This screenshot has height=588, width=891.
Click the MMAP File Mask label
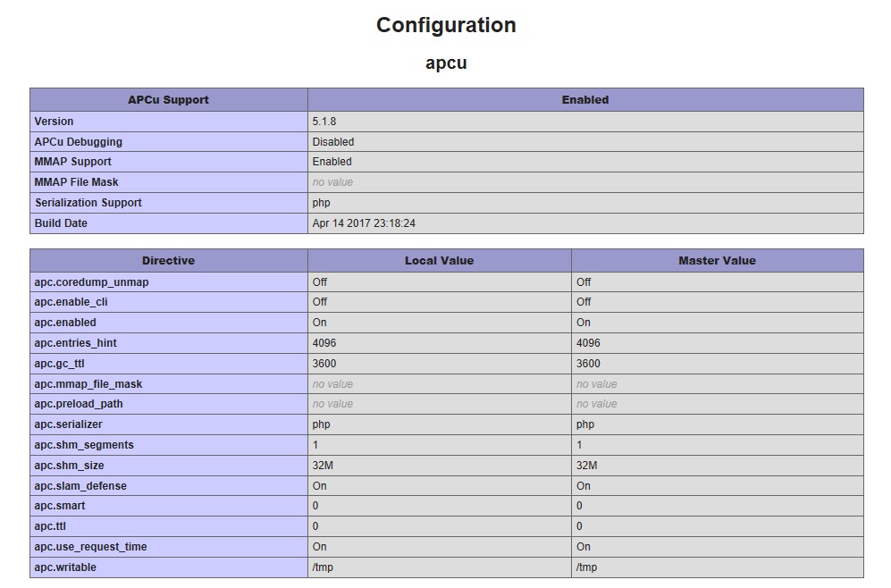coord(76,182)
